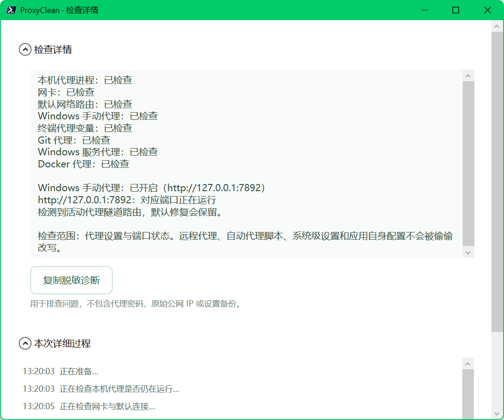
Task: Click the line Windows 手动代理：已检查
Action: click(x=98, y=116)
